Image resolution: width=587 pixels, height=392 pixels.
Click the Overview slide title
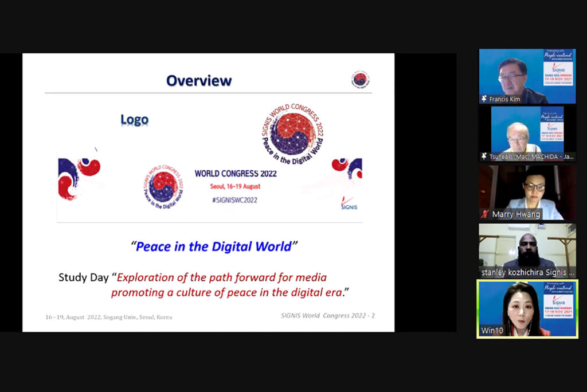tap(199, 81)
